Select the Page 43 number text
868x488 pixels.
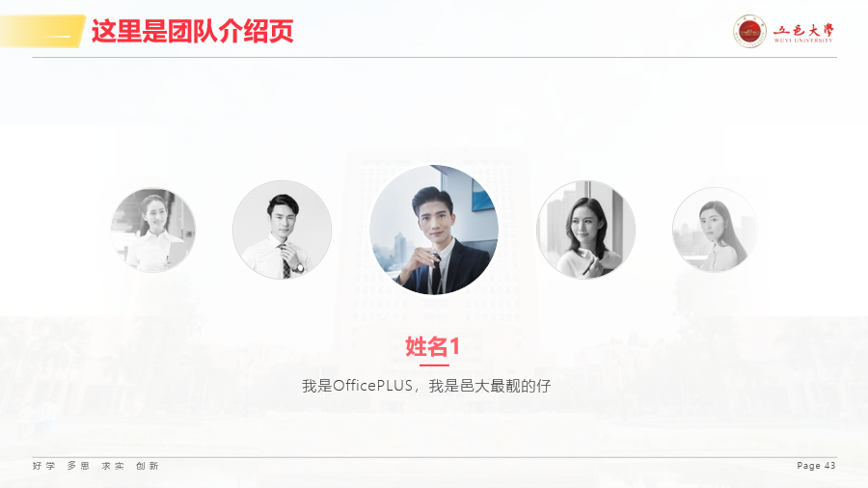[x=816, y=465]
